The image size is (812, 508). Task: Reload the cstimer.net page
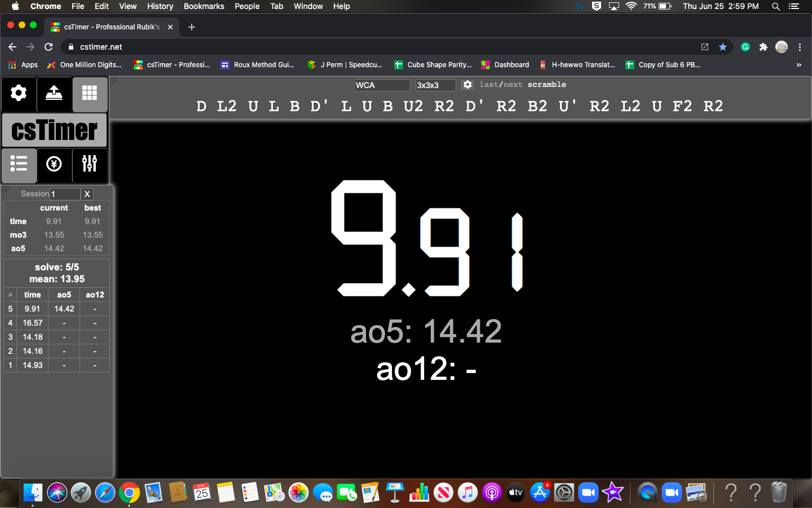(48, 47)
